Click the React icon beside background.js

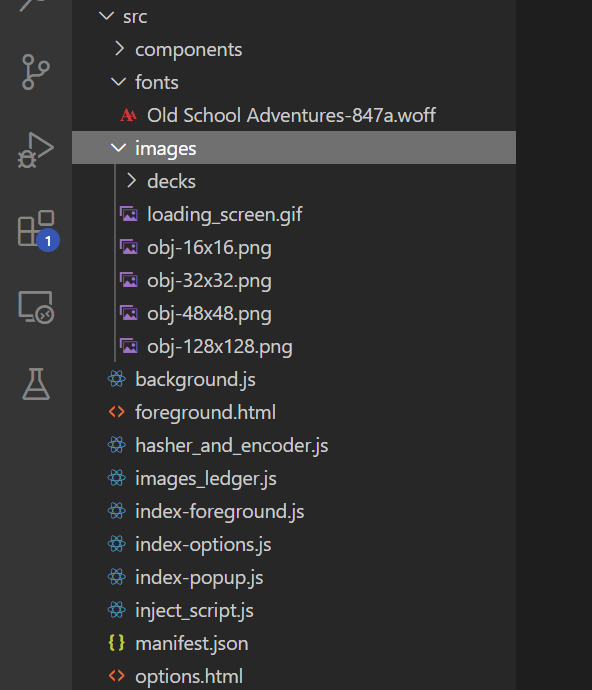point(117,379)
